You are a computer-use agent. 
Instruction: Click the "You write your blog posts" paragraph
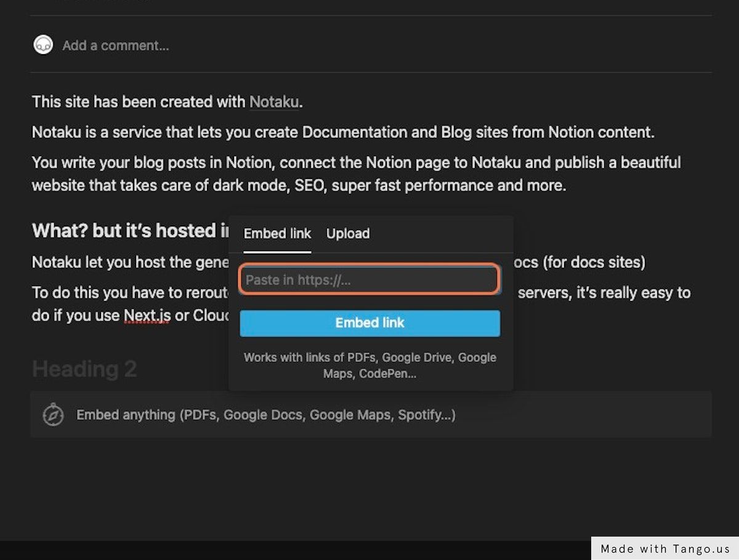click(356, 174)
